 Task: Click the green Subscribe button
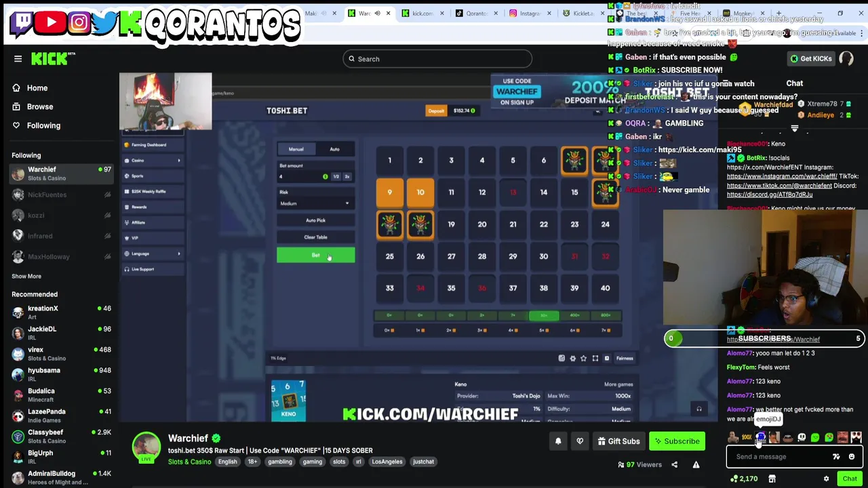coord(677,441)
